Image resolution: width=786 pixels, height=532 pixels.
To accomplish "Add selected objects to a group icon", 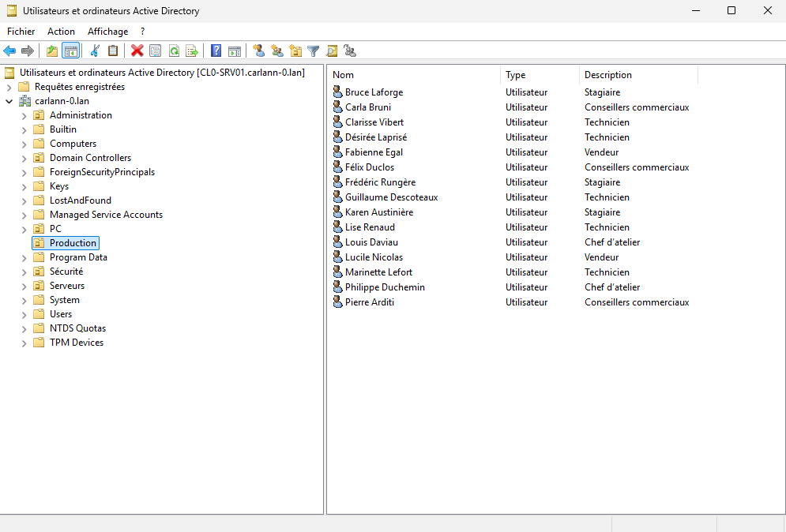I will (350, 51).
